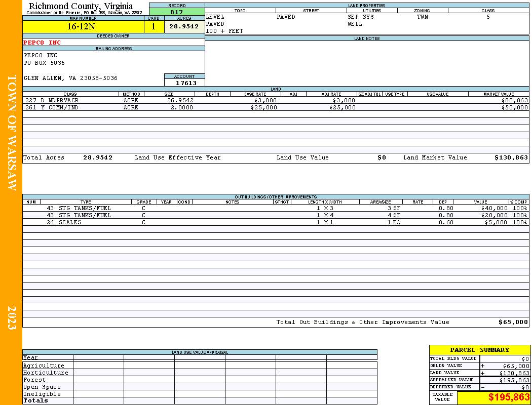Select the appraised value $195,863
This screenshot has height=405, width=532.
(514, 380)
